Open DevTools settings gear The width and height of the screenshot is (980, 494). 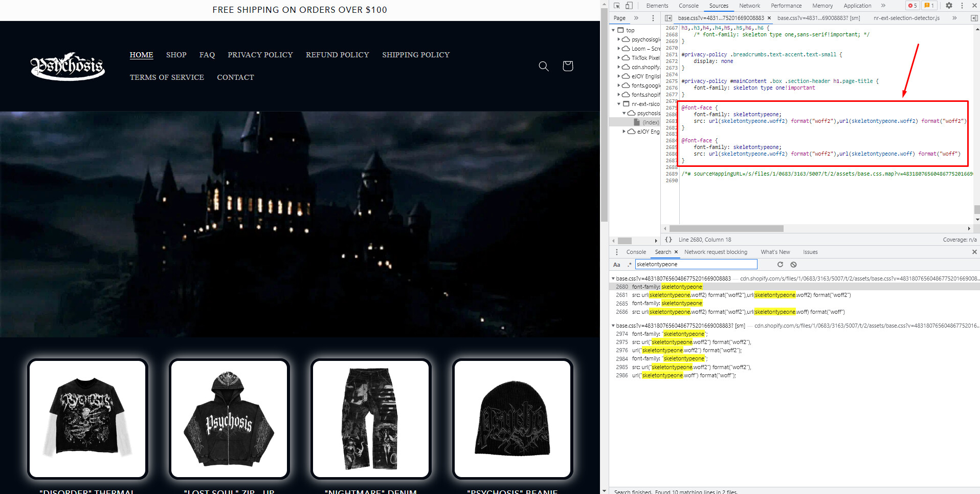pyautogui.click(x=949, y=6)
